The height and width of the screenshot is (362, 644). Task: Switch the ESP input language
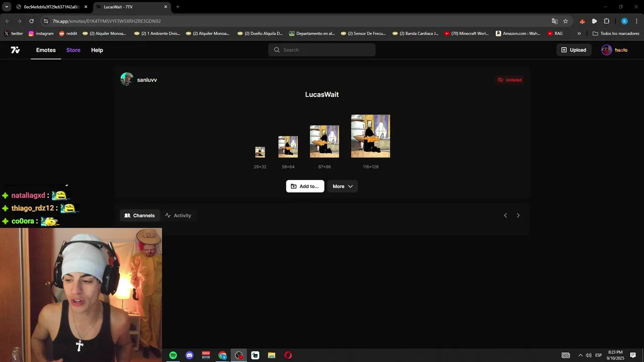[599, 355]
